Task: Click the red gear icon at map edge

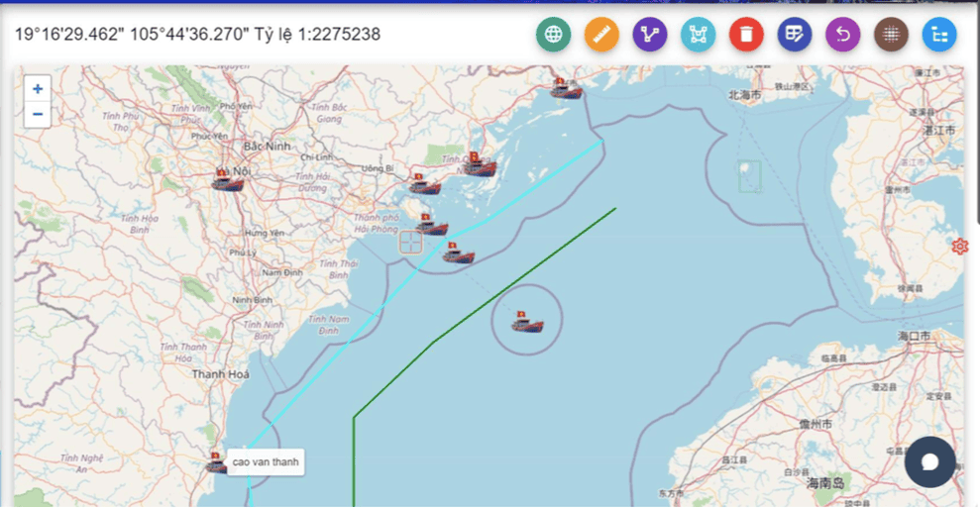Action: [x=960, y=247]
